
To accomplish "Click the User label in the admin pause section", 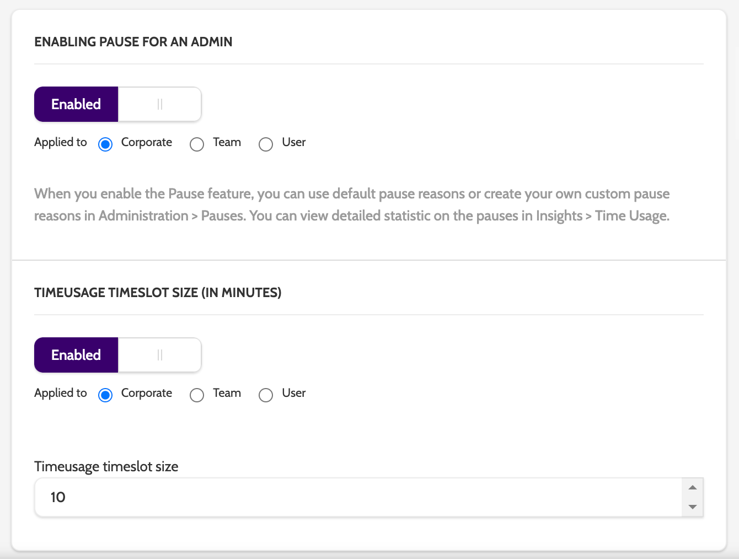I will [293, 142].
